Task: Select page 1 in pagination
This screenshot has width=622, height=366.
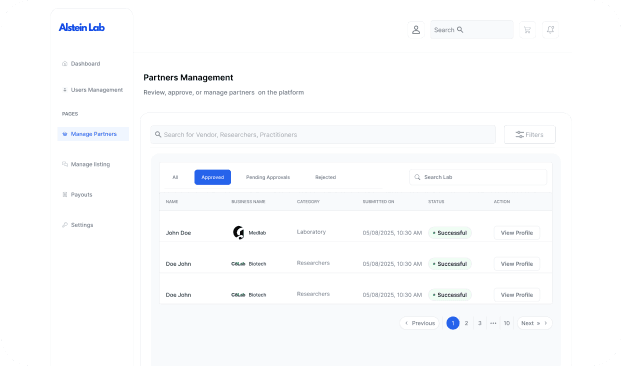Action: click(453, 323)
